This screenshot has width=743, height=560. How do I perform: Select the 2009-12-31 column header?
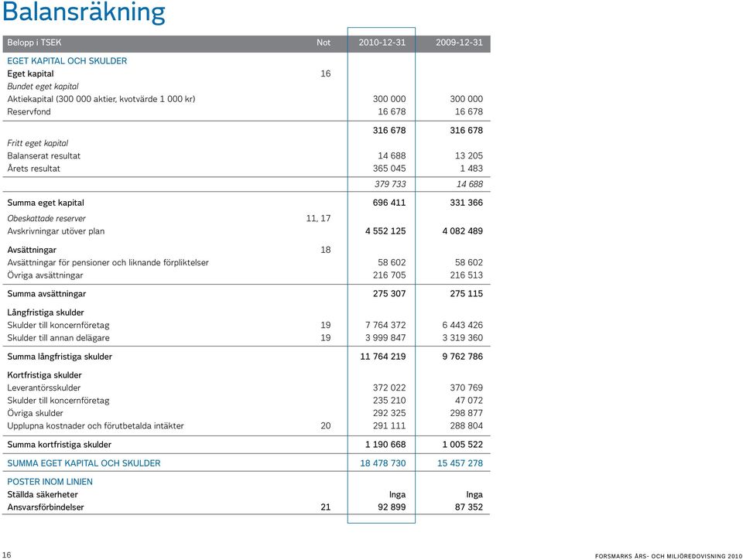[459, 43]
